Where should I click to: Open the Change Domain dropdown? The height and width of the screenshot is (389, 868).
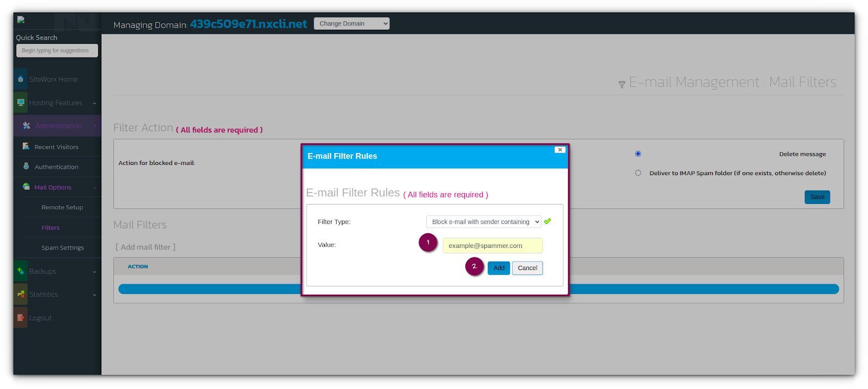pos(352,23)
